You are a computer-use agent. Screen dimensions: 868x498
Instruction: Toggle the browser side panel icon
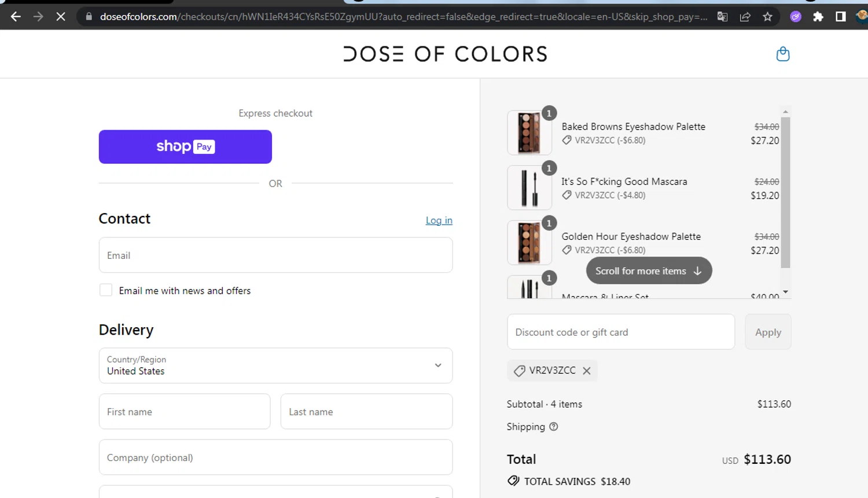pyautogui.click(x=840, y=17)
